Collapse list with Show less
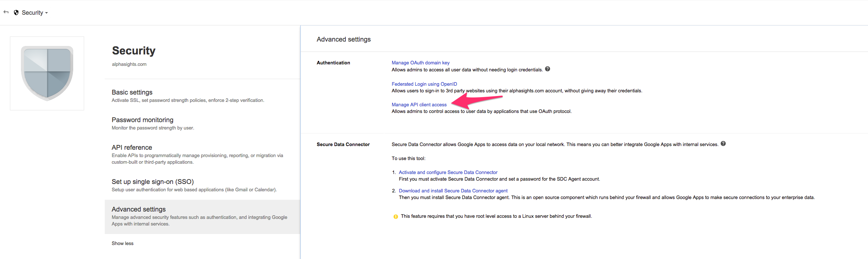The height and width of the screenshot is (259, 868). pyautogui.click(x=122, y=244)
